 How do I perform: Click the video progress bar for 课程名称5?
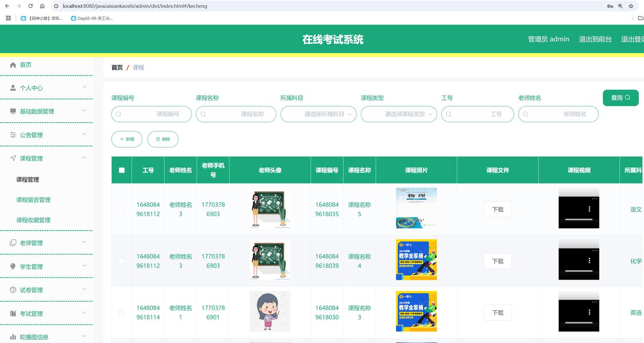[x=579, y=220]
